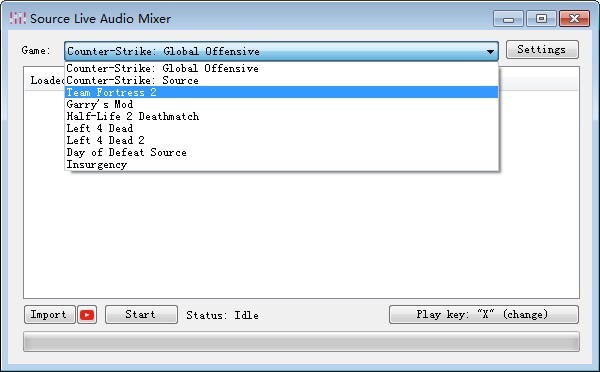Select Insurgency from the game list
Viewport: 600px width, 372px height.
coord(282,165)
